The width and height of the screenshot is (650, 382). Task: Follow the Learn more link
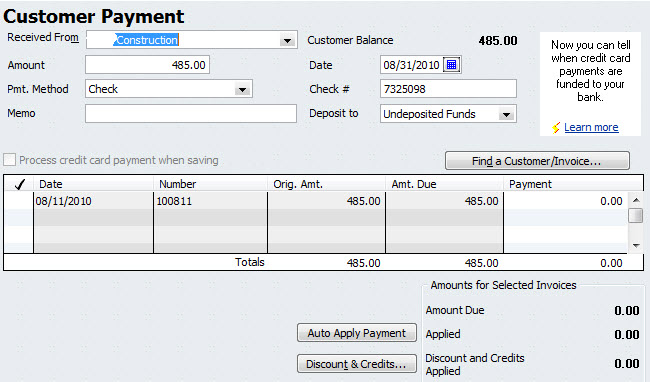[x=591, y=128]
